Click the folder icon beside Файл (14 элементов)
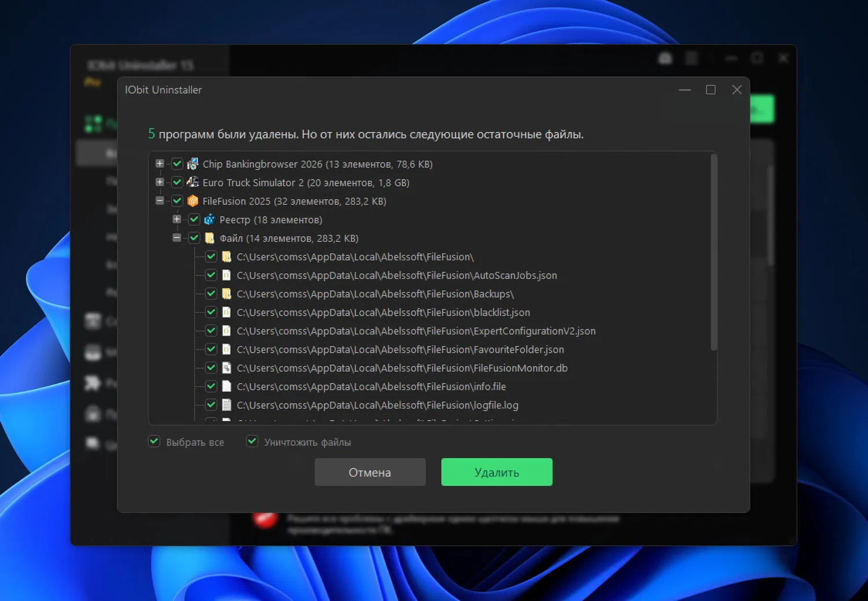The height and width of the screenshot is (601, 868). tap(209, 239)
